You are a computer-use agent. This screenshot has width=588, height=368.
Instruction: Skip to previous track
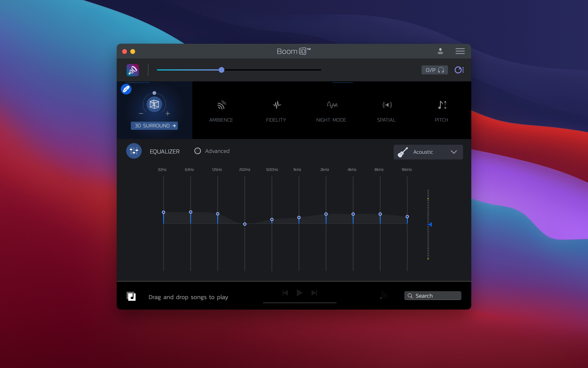point(285,293)
